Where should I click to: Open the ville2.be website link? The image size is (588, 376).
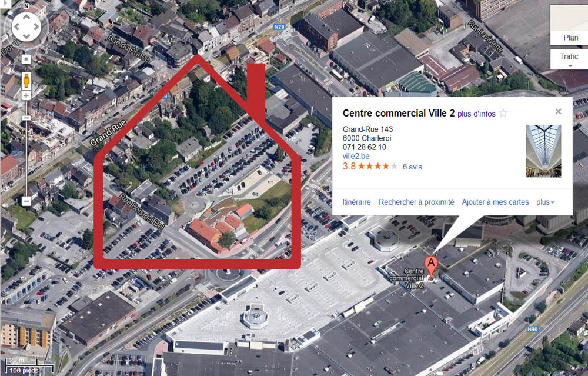tap(356, 156)
